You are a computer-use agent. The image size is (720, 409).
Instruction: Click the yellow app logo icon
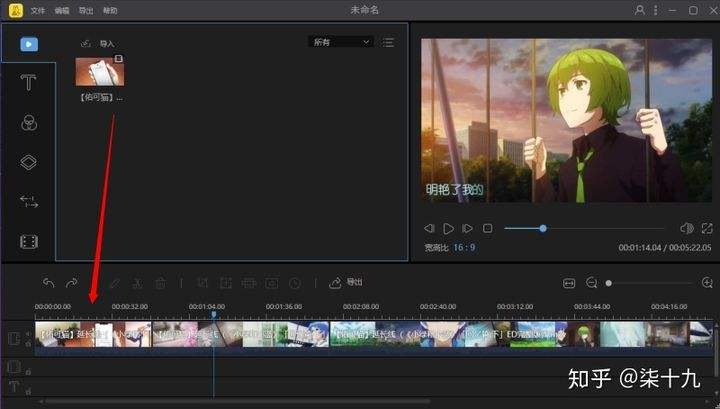point(16,10)
